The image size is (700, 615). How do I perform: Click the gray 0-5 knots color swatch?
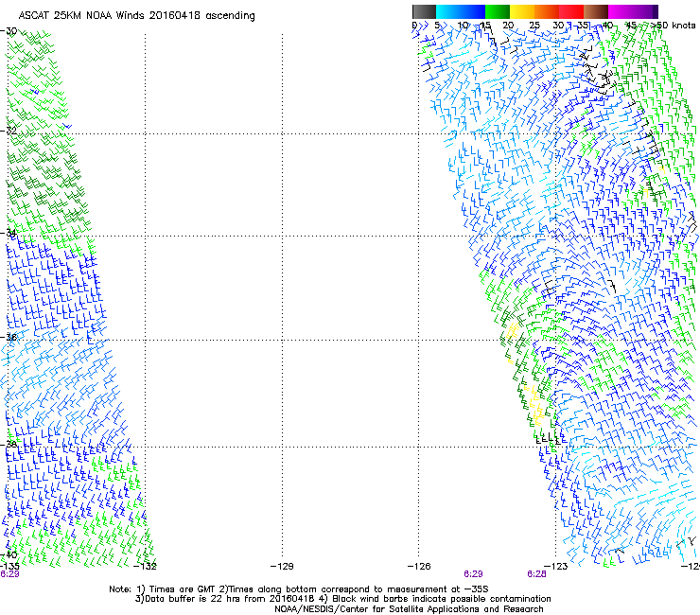click(424, 11)
